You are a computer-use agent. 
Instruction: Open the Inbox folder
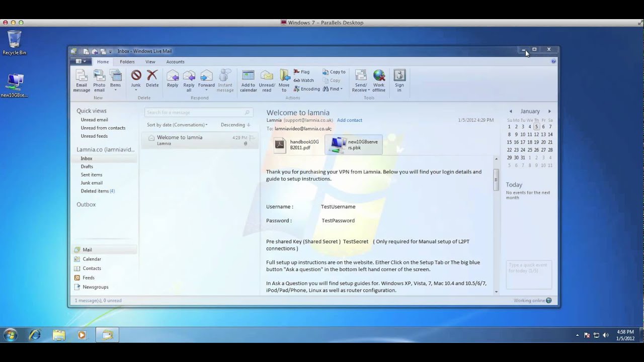104,158
